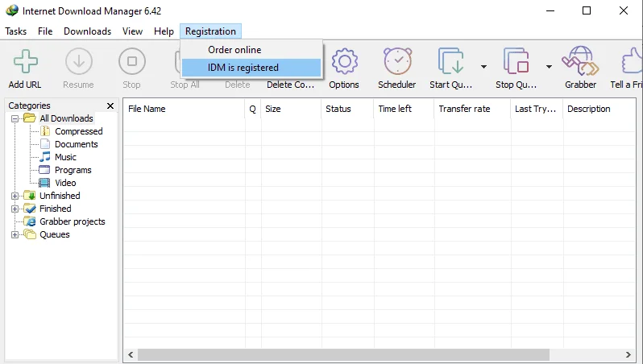Viewport: 643px width, 364px height.
Task: Click the Delete Completed toolbar label
Action: [290, 85]
